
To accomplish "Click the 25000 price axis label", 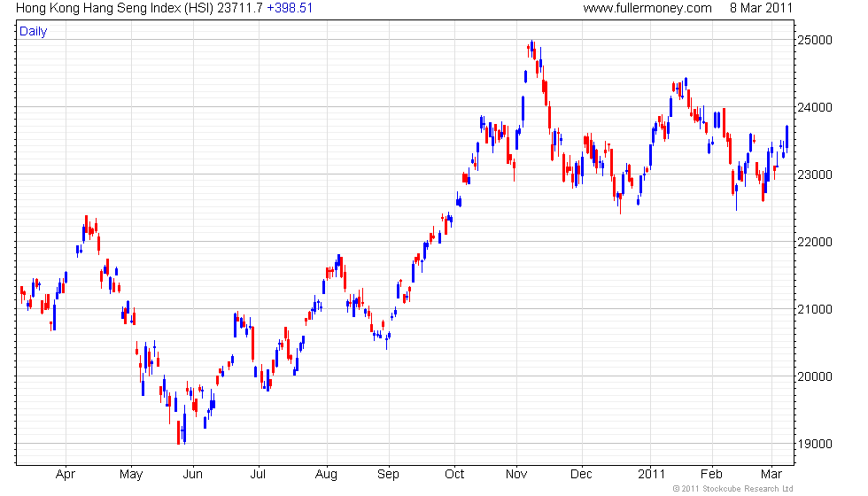I will 814,40.
